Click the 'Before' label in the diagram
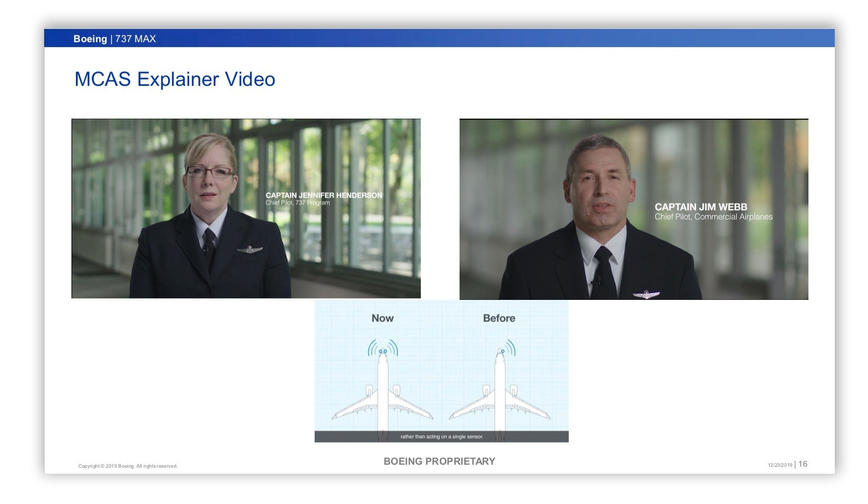 click(x=499, y=318)
